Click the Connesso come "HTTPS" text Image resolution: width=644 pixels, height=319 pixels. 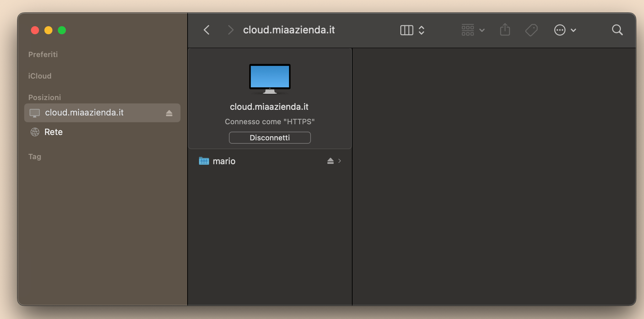270,122
